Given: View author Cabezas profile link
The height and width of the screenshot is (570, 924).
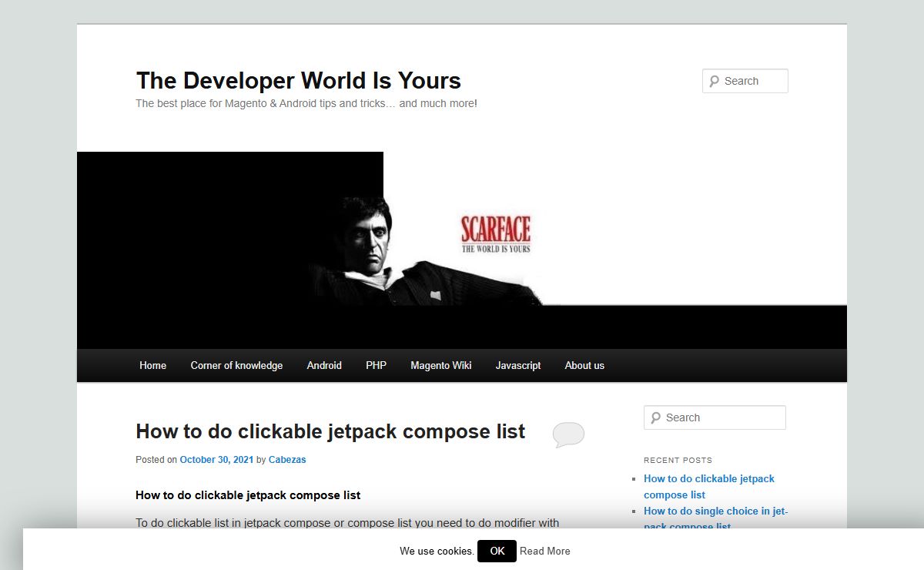Looking at the screenshot, I should [x=287, y=460].
